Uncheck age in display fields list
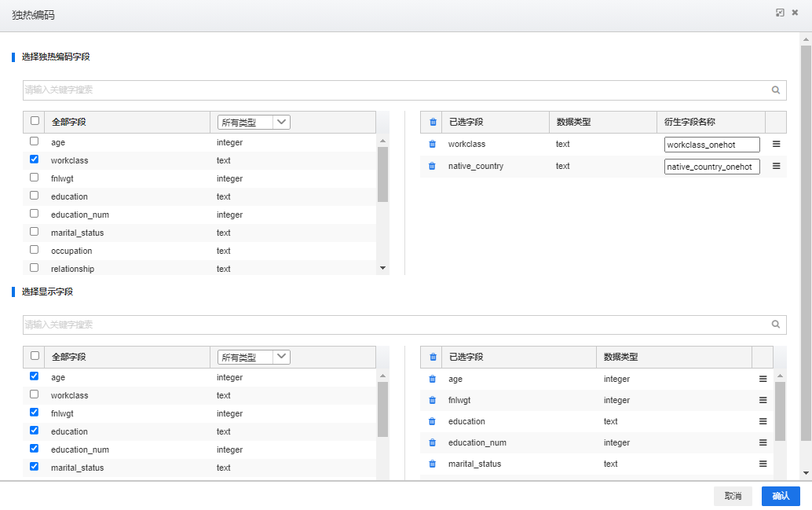The height and width of the screenshot is (510, 812). coord(35,376)
